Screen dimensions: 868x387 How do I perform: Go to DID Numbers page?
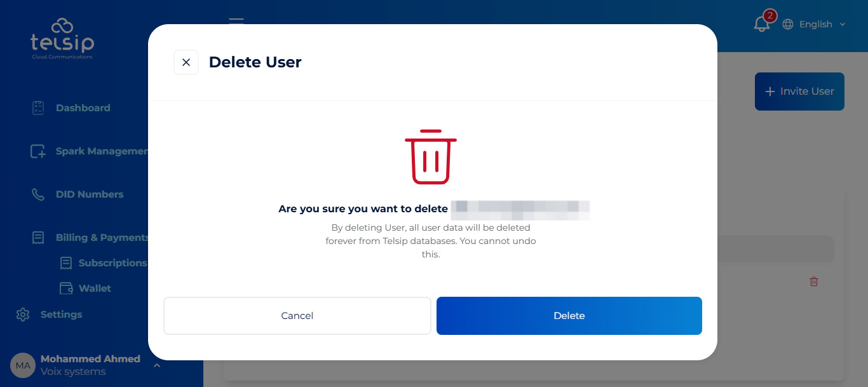pyautogui.click(x=90, y=194)
